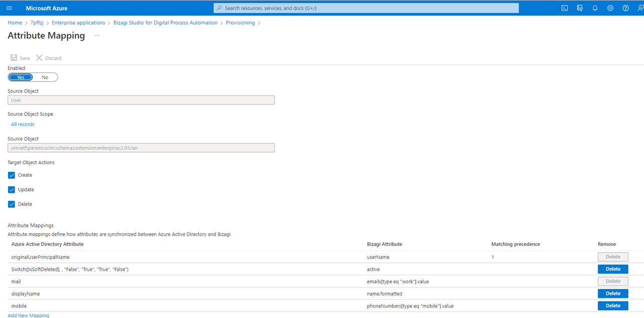Open the Directories and subscriptions filter icon
Image resolution: width=644 pixels, height=318 pixels.
click(580, 8)
